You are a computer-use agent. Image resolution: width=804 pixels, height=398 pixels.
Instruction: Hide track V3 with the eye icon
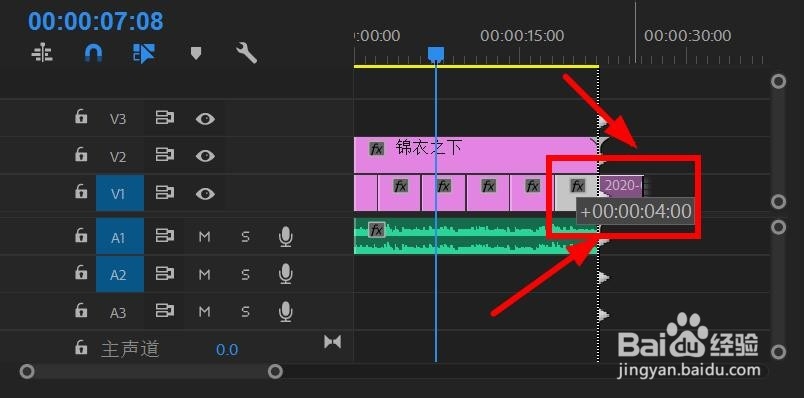(205, 119)
